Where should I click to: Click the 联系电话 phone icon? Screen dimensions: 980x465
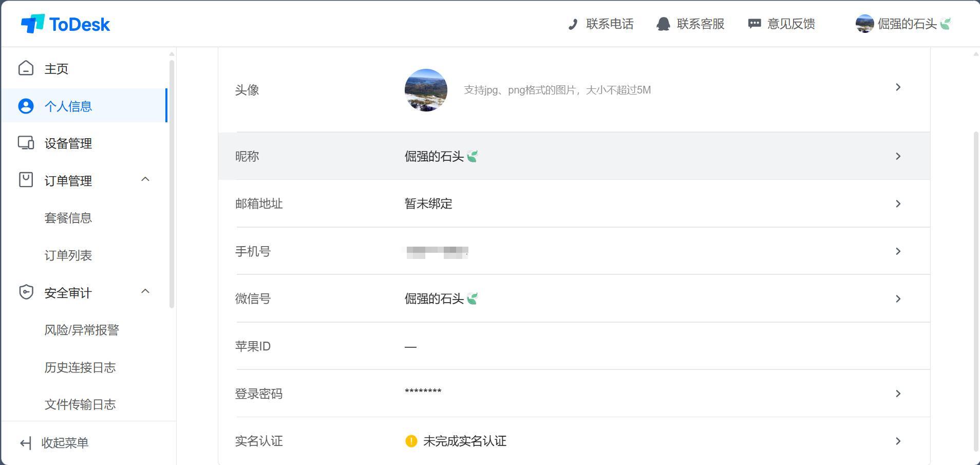[573, 24]
